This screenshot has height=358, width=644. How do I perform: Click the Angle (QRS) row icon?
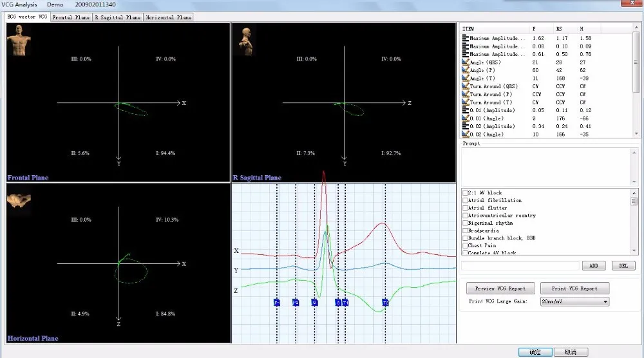(x=465, y=62)
